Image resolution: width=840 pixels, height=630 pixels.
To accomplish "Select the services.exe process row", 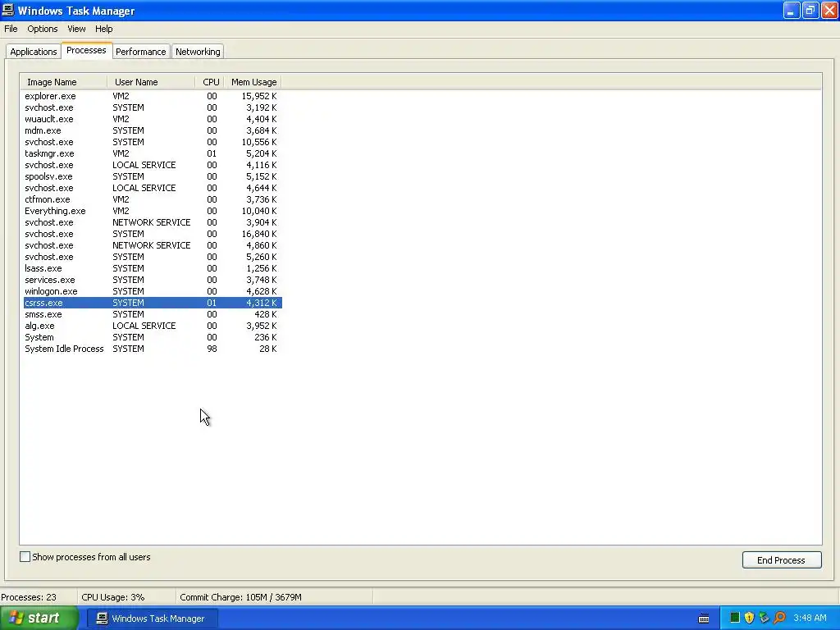I will pos(152,280).
